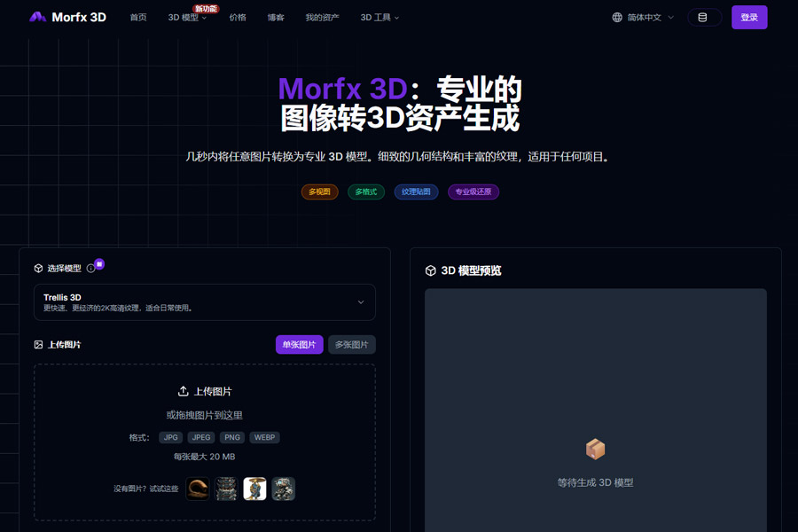798x532 pixels.
Task: Expand the Trellis 3D model dropdown
Action: [205, 302]
